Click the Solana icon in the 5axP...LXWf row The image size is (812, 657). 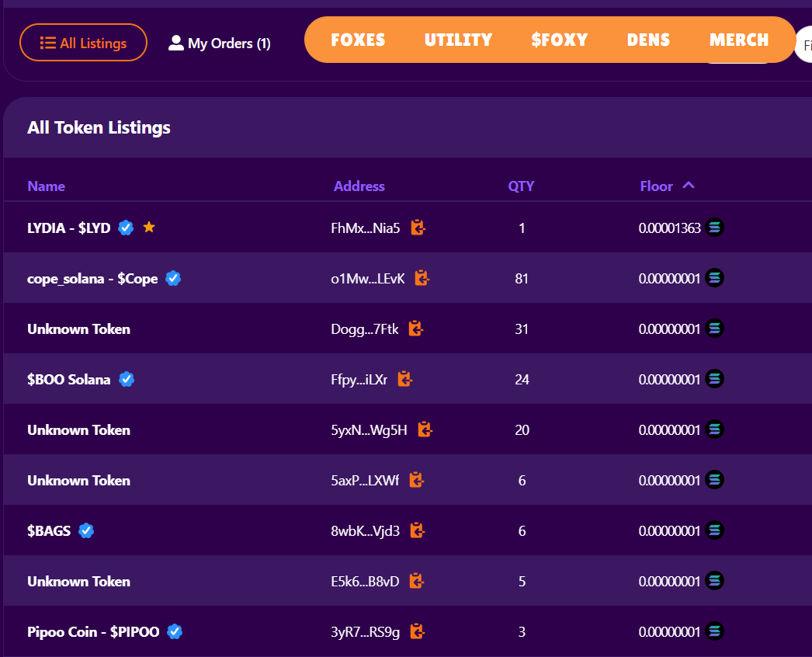click(x=715, y=480)
